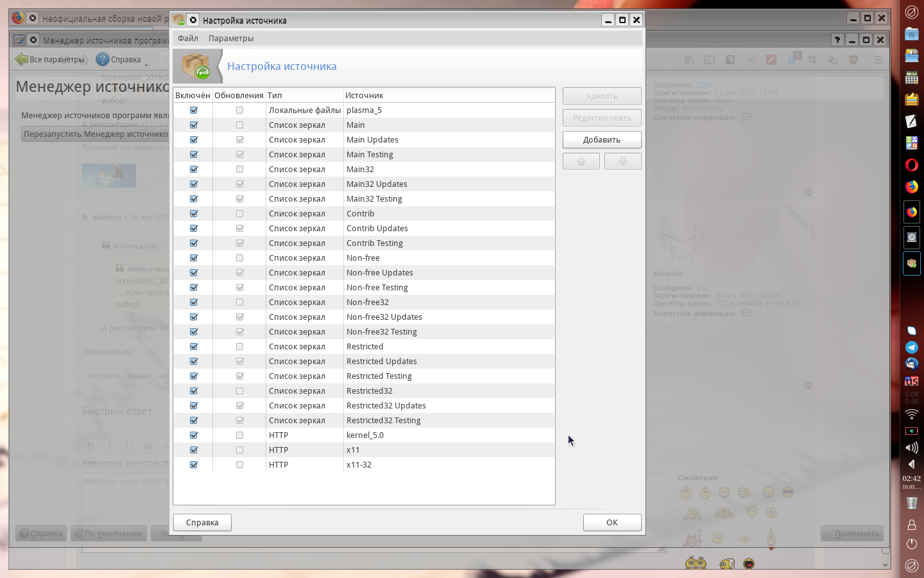Toggle the updates checkbox for kernel_5.0
The width and height of the screenshot is (924, 578).
click(239, 435)
